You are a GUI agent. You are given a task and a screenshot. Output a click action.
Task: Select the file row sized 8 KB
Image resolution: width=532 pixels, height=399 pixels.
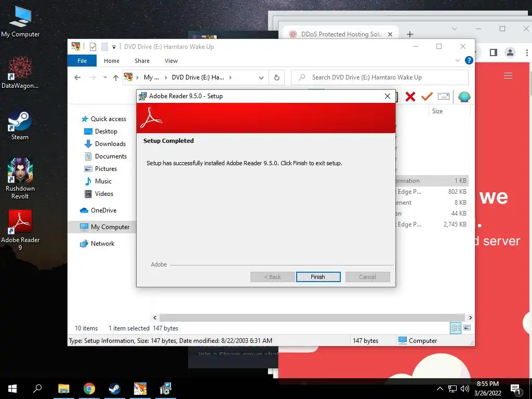coord(432,203)
